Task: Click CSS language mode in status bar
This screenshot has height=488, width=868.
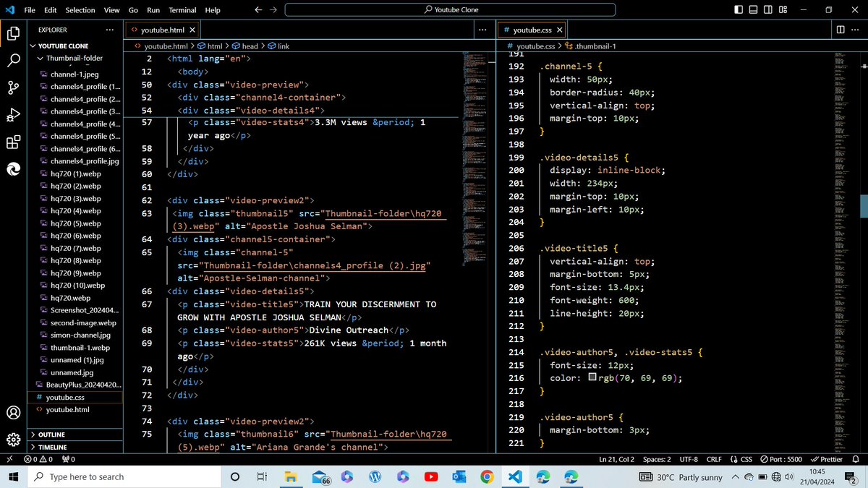Action: pos(741,459)
